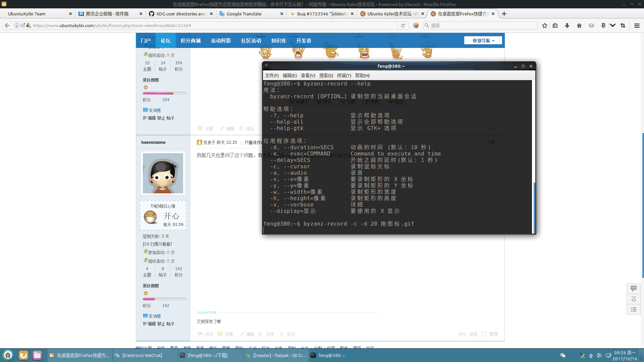Screen dimensions: 644x362
Task: Open 积分商城 in forum navigation
Action: (191, 41)
